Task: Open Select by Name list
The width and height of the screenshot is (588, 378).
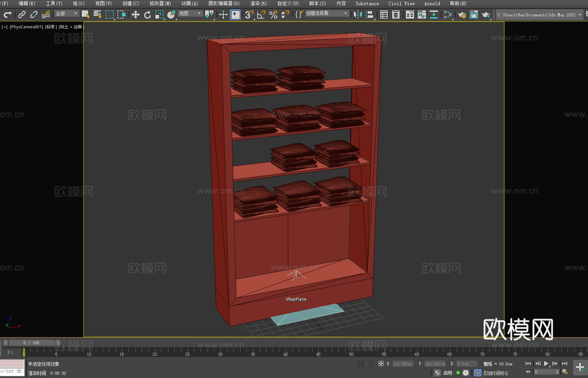Action: pos(97,14)
